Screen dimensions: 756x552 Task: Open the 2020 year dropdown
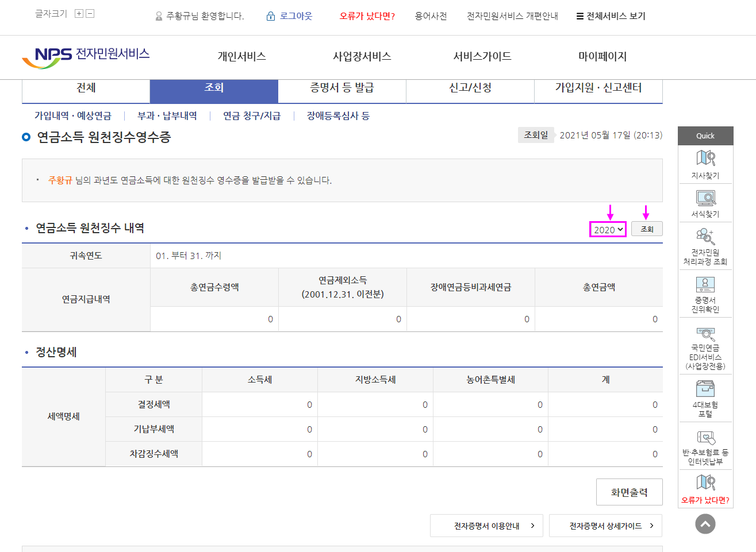point(608,230)
